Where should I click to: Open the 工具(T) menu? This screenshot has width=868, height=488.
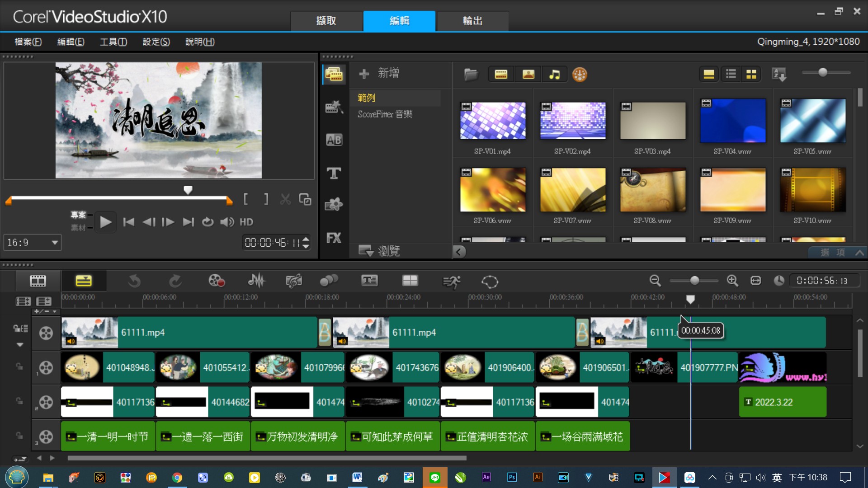coord(113,42)
